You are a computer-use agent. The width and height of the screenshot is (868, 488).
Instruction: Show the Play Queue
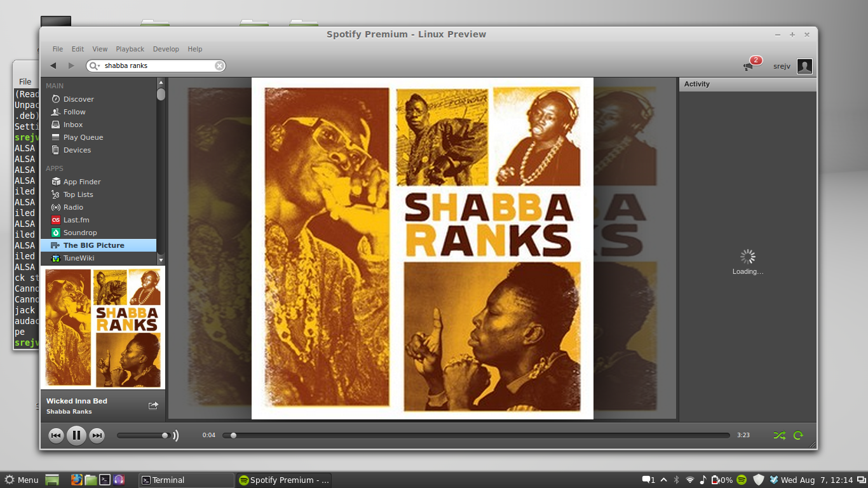[98, 137]
